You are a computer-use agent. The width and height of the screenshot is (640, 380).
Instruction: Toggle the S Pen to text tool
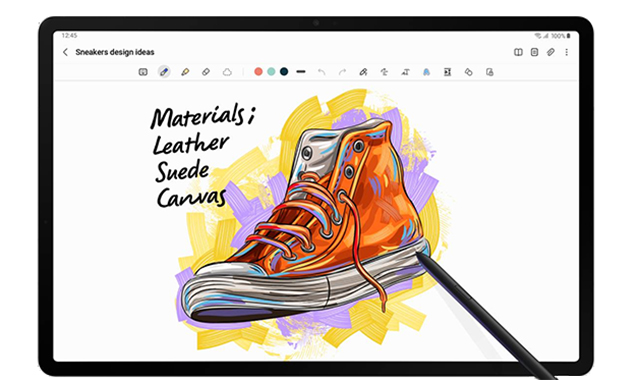tap(363, 72)
